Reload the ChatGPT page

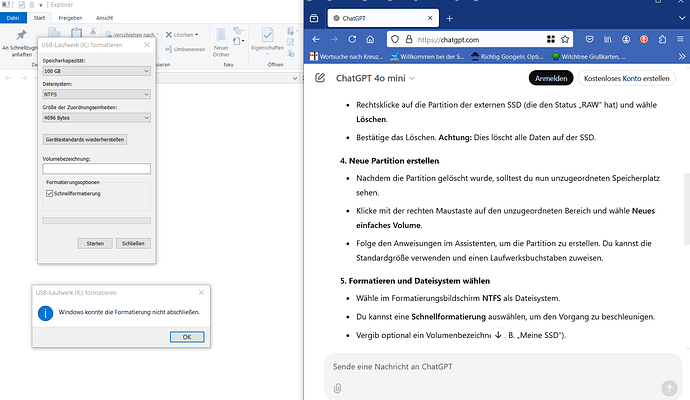[x=352, y=39]
